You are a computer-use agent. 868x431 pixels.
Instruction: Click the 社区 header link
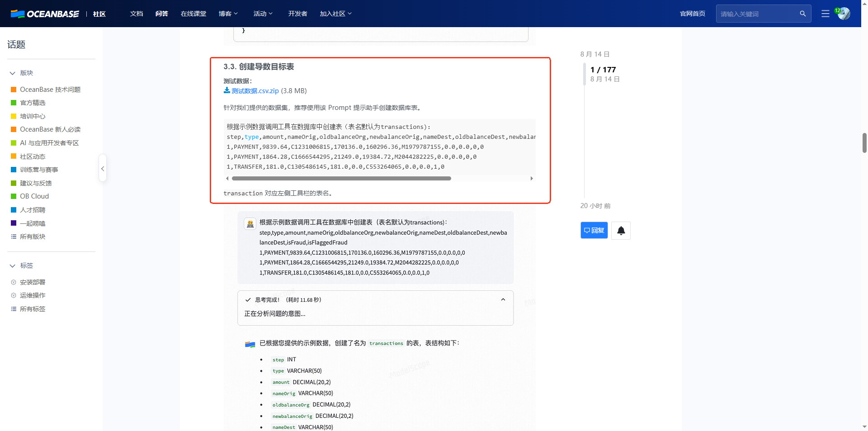pos(99,14)
